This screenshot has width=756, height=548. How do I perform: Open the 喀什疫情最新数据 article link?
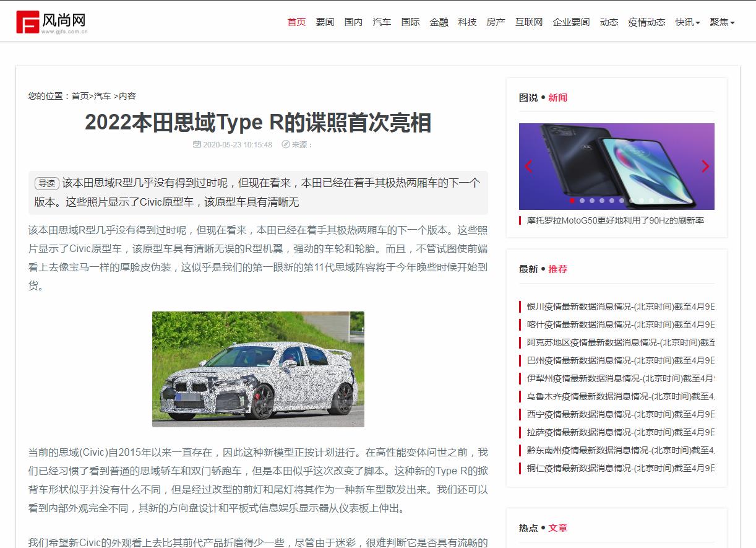pyautogui.click(x=621, y=324)
